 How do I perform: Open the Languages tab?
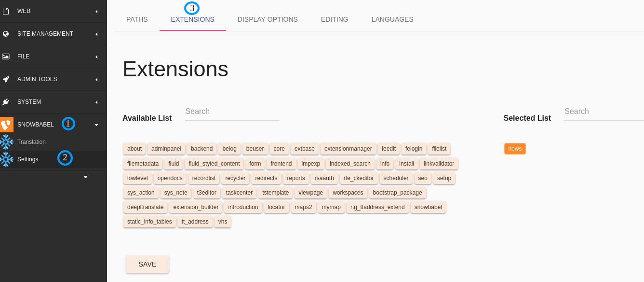point(392,19)
